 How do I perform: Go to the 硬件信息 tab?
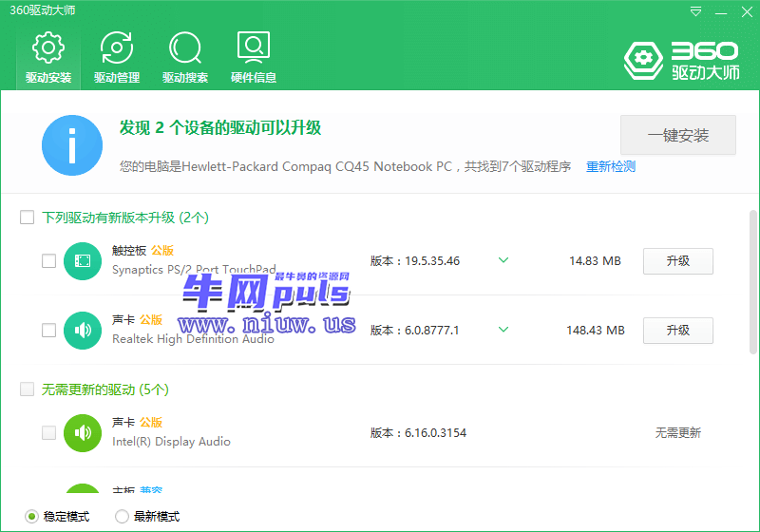click(x=254, y=58)
